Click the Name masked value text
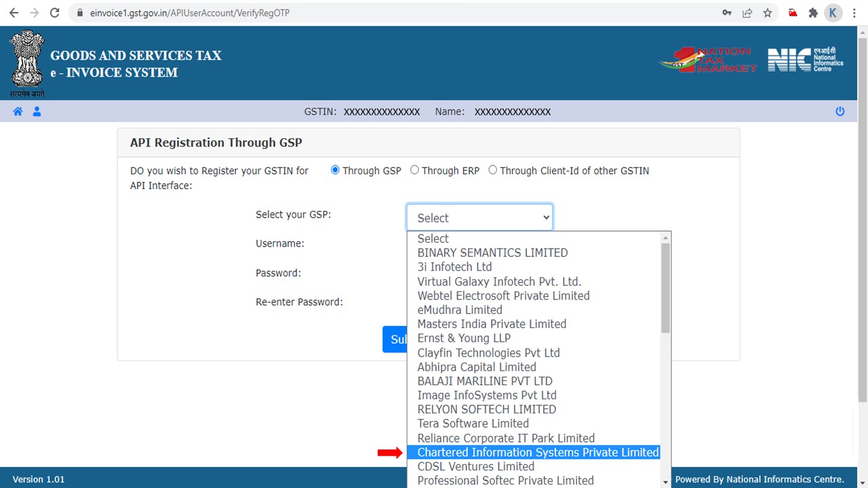The image size is (868, 488). tap(513, 112)
